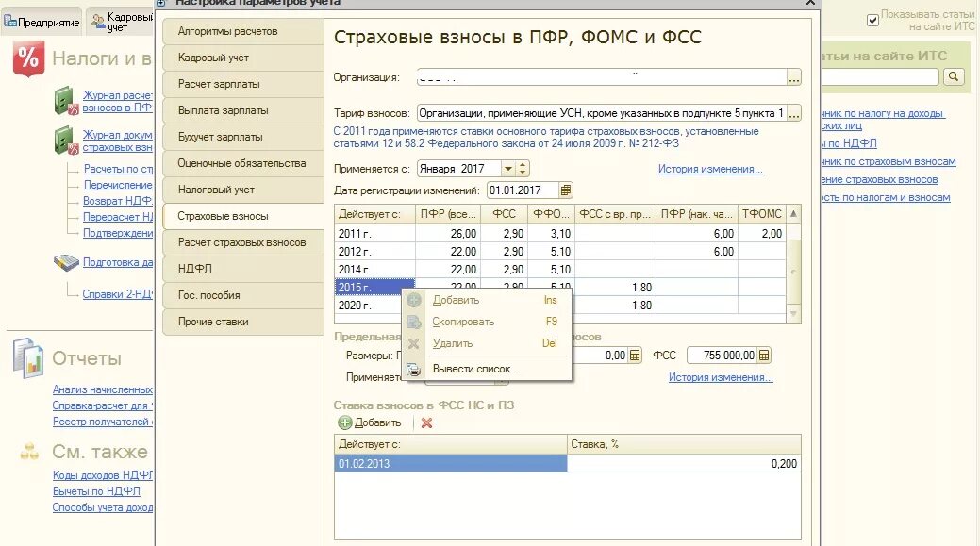Open Способы учета доходов link
This screenshot has height=546, width=980.
click(103, 507)
